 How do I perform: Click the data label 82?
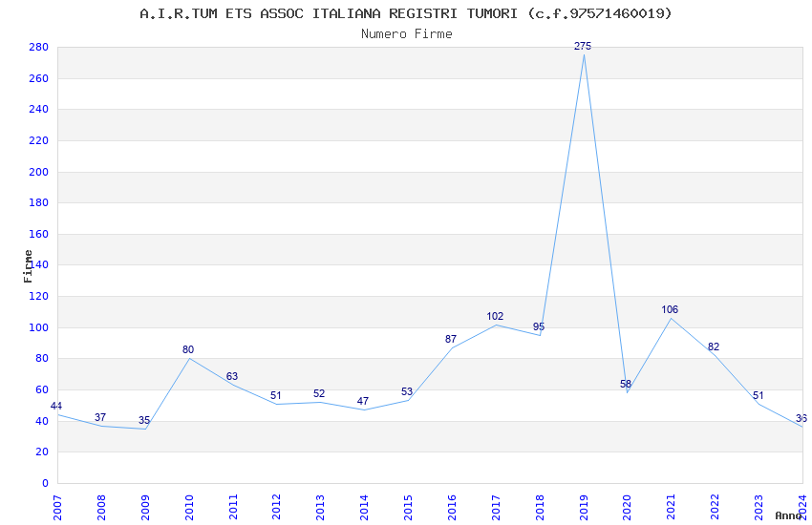[x=714, y=346]
